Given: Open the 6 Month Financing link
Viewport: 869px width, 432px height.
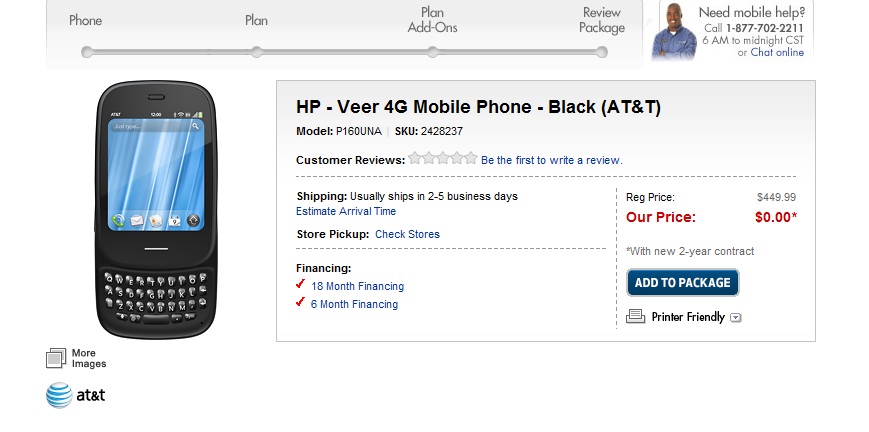Looking at the screenshot, I should (354, 304).
